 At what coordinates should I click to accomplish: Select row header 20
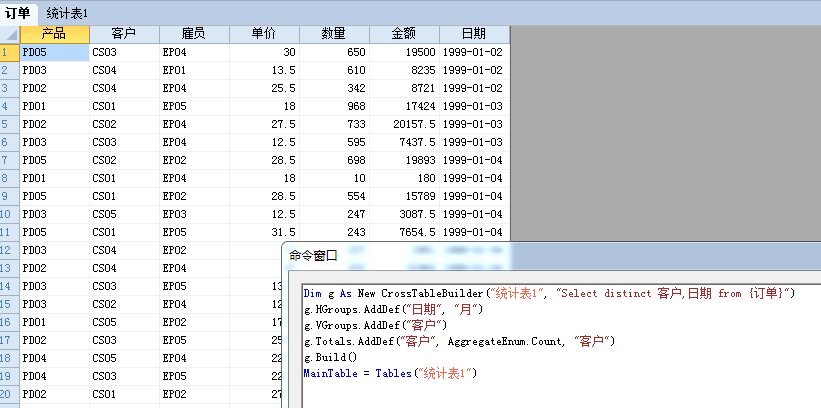(10, 394)
